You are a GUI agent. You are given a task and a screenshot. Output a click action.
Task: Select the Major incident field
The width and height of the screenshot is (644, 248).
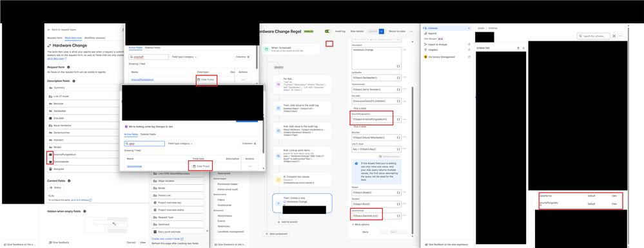click(x=177, y=180)
